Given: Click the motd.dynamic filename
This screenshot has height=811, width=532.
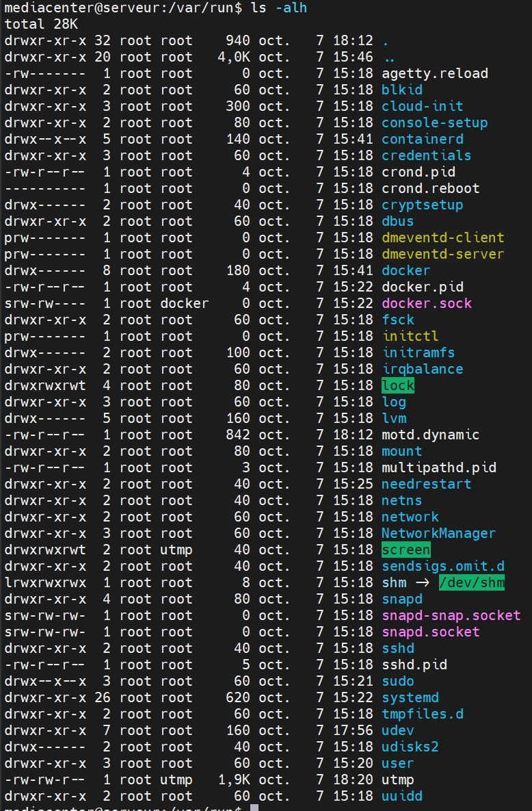Looking at the screenshot, I should point(430,435).
